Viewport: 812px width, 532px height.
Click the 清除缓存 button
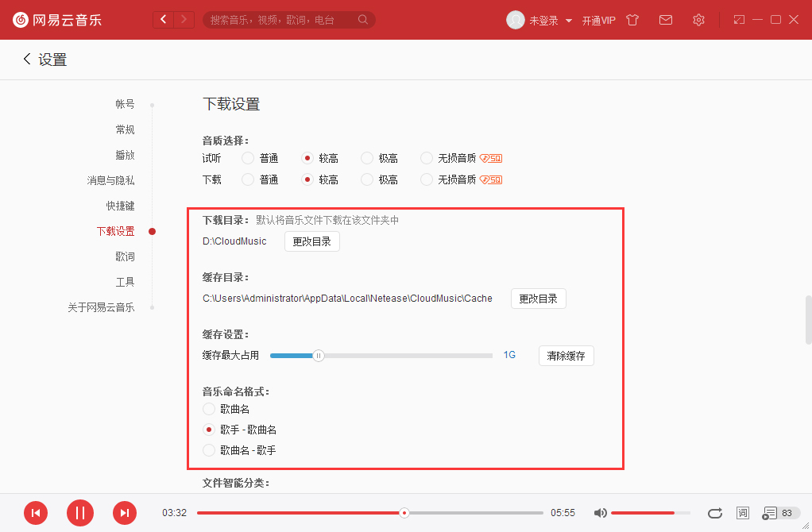[566, 356]
